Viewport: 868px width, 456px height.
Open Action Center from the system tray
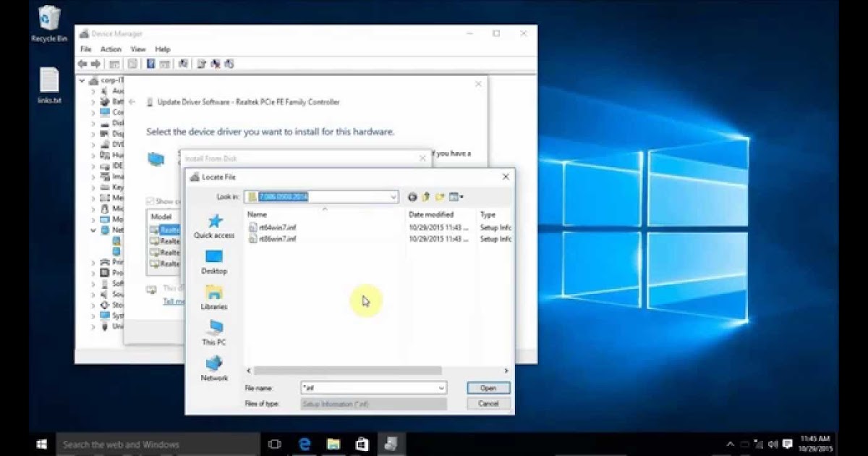click(786, 444)
